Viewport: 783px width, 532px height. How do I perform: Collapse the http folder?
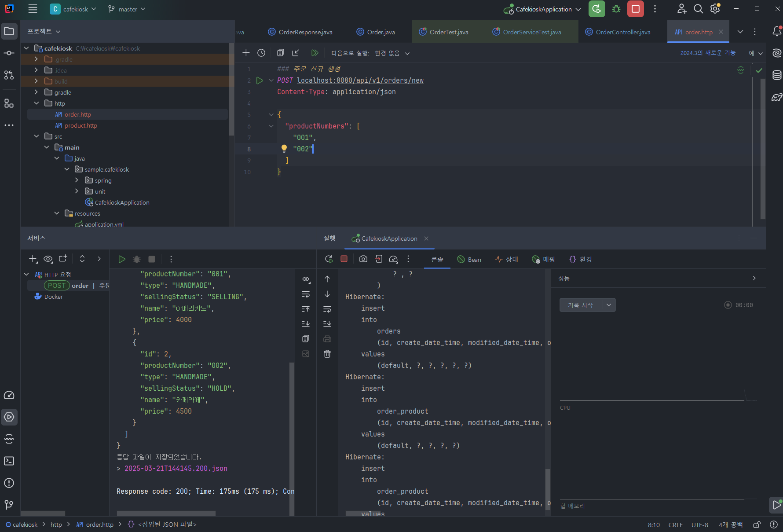pyautogui.click(x=36, y=103)
